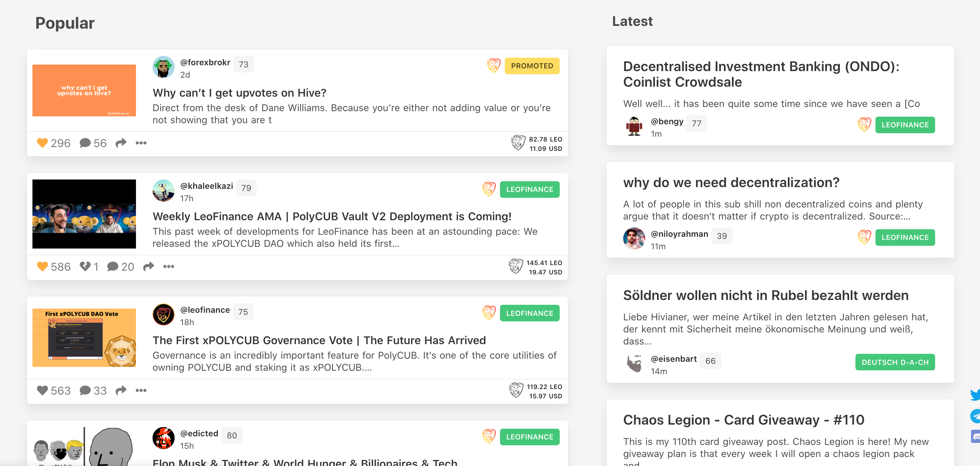Image resolution: width=980 pixels, height=466 pixels.
Task: Click the lion icon on niloyrahman's latest post
Action: (864, 237)
